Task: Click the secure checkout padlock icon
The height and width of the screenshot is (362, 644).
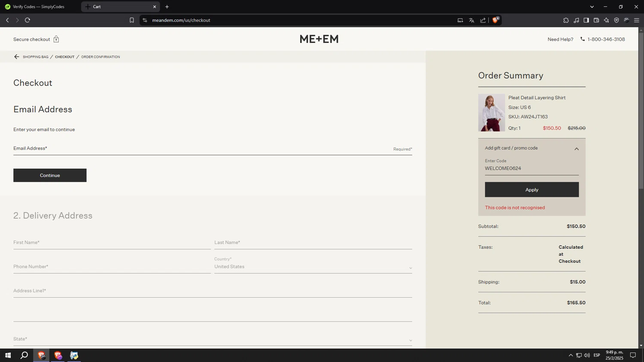Action: click(x=56, y=39)
